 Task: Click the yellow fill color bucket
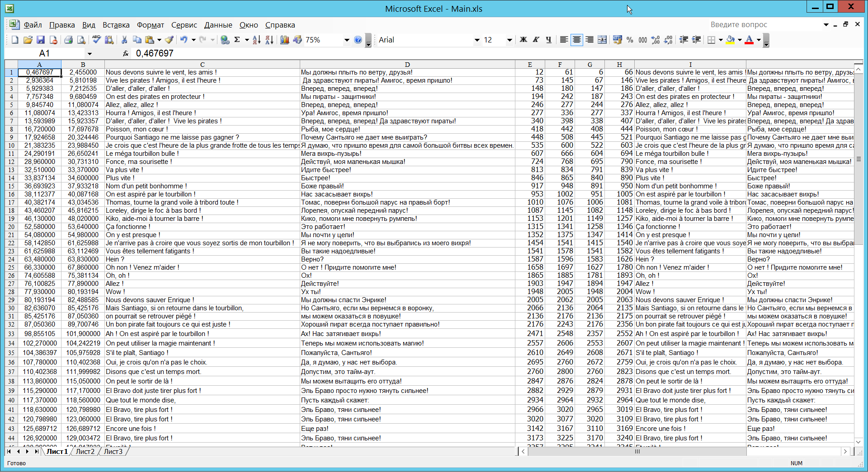[x=730, y=40]
